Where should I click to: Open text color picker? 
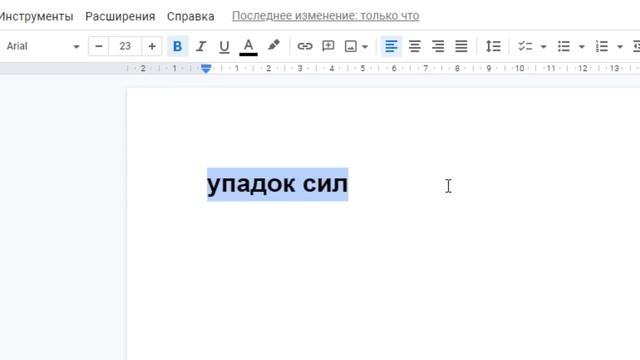[x=248, y=46]
